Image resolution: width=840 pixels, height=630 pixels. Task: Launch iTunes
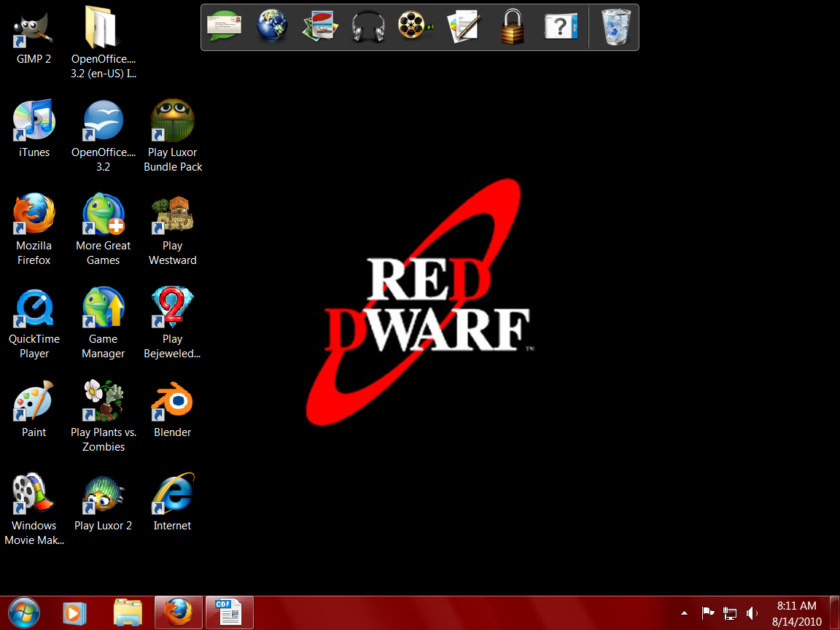coord(33,120)
